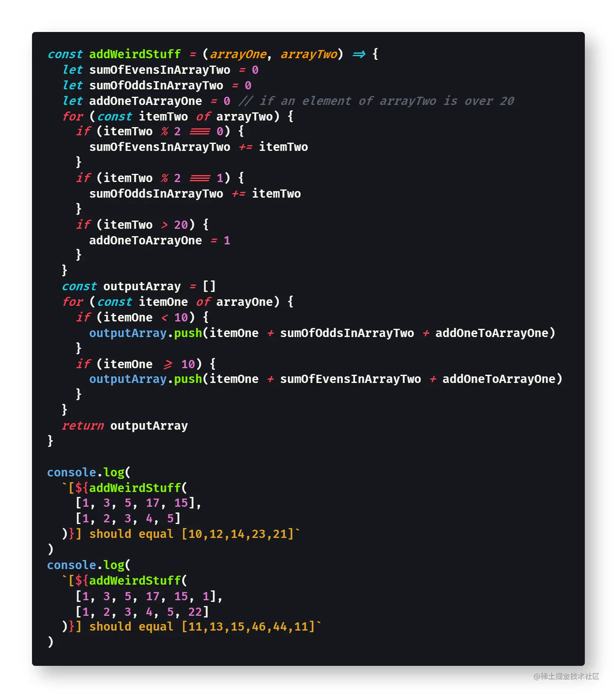616x697 pixels.
Task: Click 'for (const itemOne of arrayOne)' loop header
Action: [178, 302]
